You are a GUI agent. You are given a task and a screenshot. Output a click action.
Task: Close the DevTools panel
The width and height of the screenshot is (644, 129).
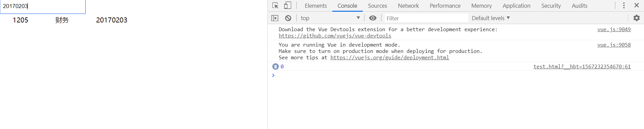point(636,5)
